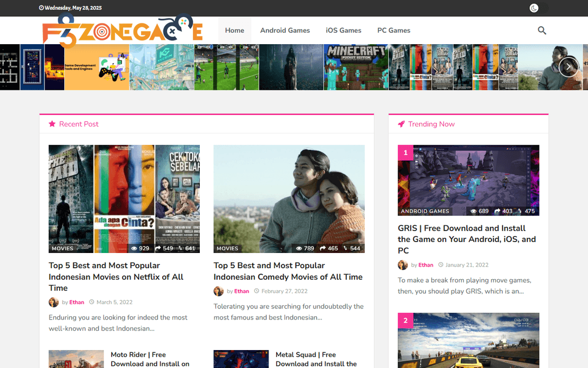This screenshot has height=368, width=588.
Task: Click Ethan's avatar on the GRIS post
Action: (403, 265)
